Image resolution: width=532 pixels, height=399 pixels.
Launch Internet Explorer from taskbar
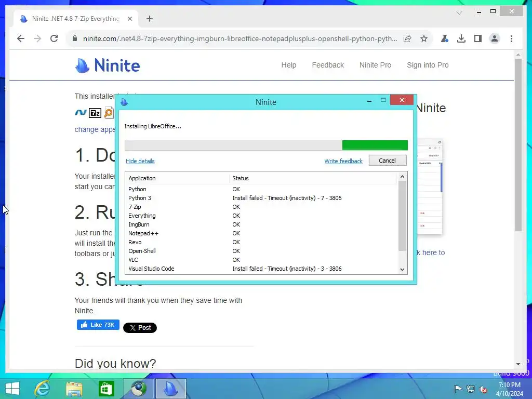coord(42,389)
